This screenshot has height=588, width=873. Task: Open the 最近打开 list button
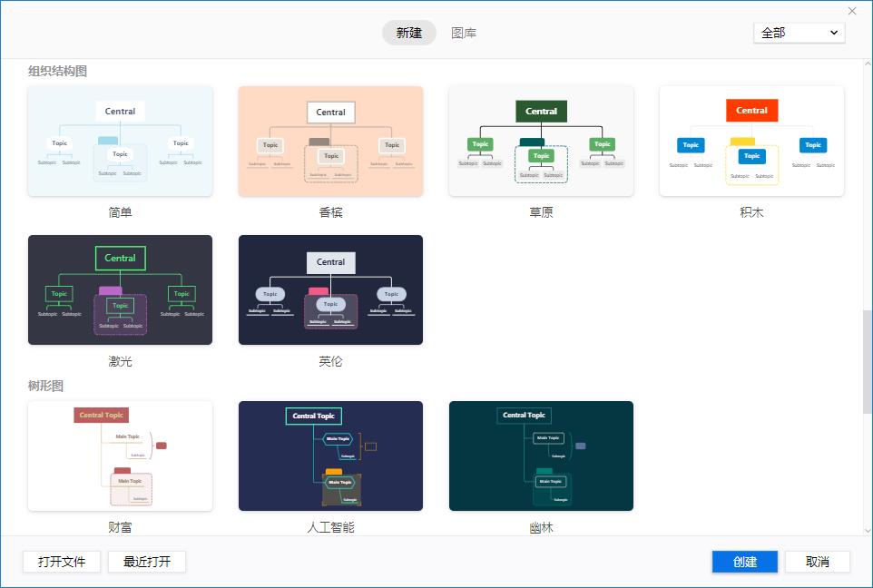click(x=147, y=562)
